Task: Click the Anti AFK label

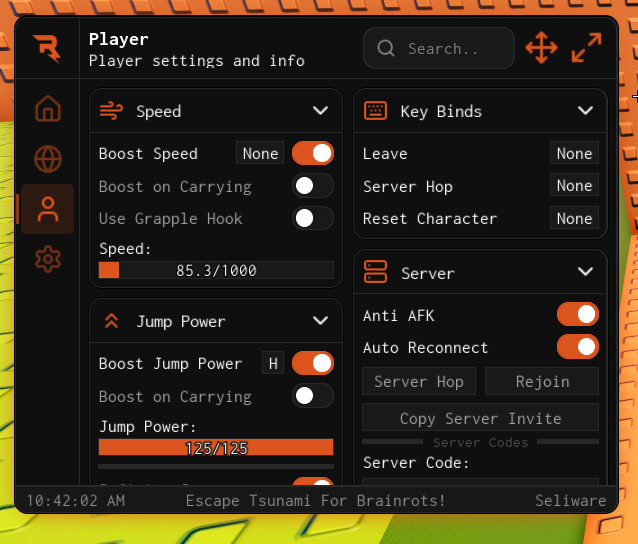Action: [x=399, y=315]
